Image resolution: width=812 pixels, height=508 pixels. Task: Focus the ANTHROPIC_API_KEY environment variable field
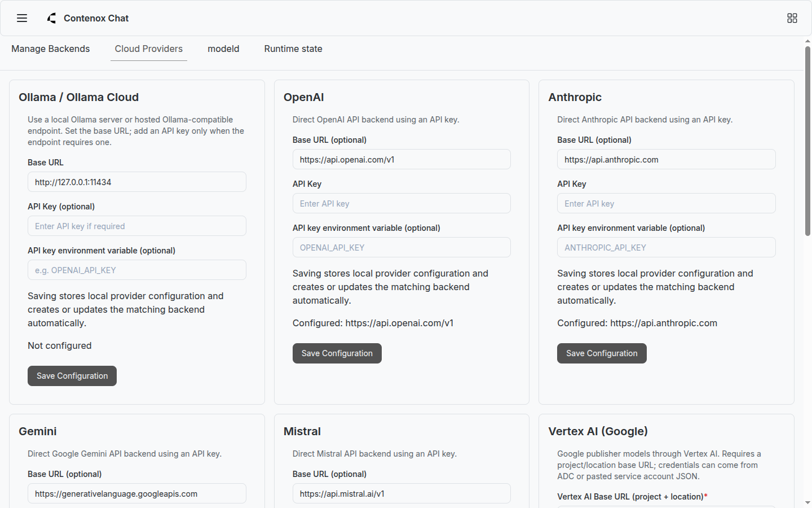point(667,247)
